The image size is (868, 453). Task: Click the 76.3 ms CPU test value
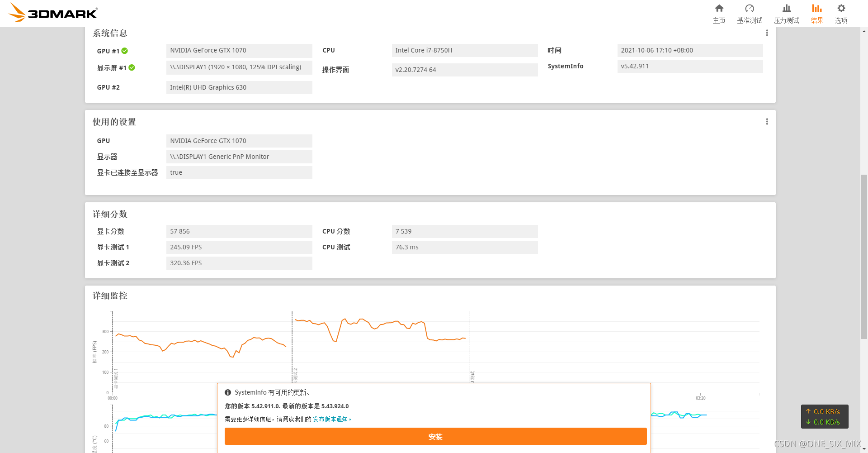[465, 247]
